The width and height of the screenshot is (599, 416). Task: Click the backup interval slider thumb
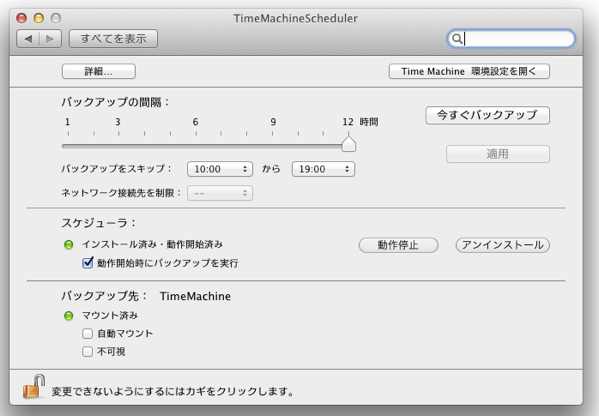348,144
